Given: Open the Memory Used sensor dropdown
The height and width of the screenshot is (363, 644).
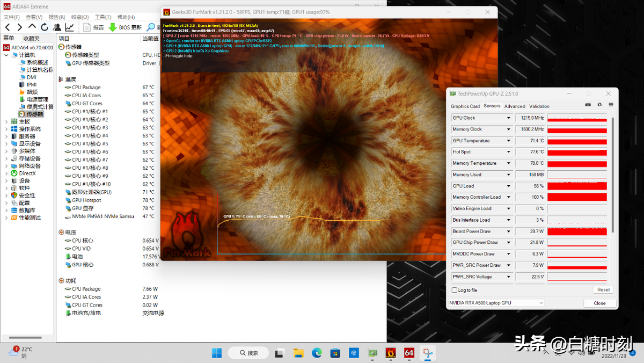Looking at the screenshot, I should tap(509, 175).
